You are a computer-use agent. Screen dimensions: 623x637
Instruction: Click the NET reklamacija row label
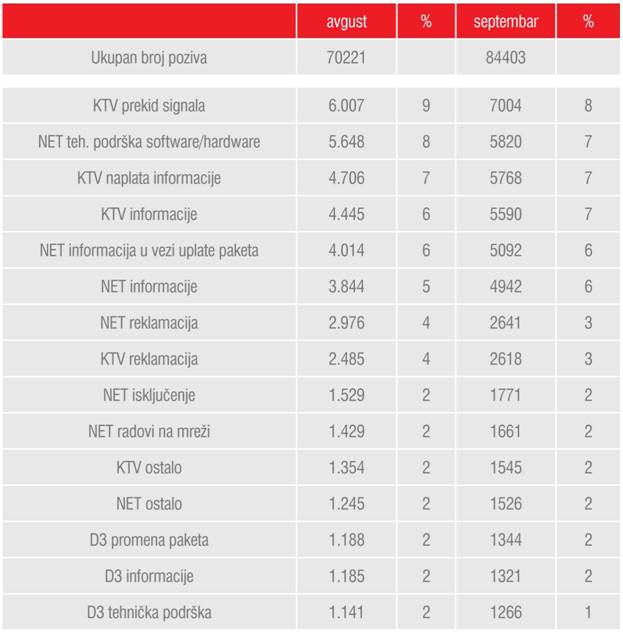[149, 323]
